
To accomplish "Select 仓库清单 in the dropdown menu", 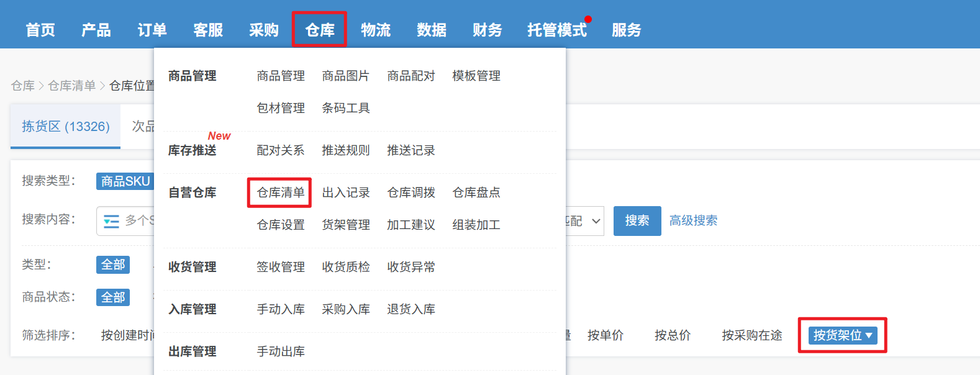I will pos(280,192).
